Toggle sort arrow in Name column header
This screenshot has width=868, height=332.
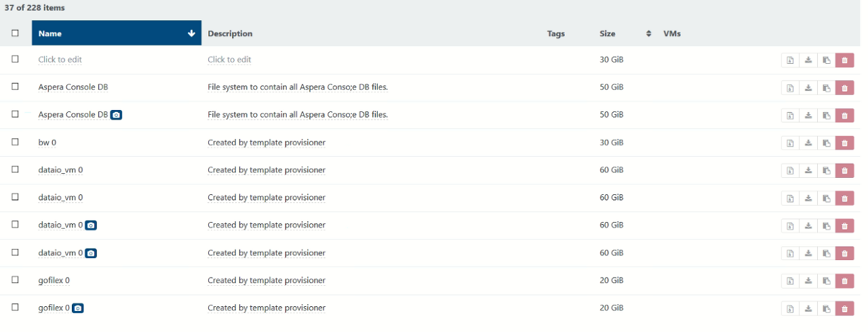click(191, 33)
